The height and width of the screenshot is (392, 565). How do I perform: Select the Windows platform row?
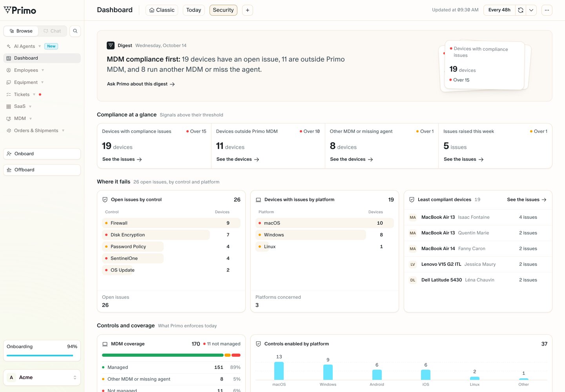tap(324, 235)
